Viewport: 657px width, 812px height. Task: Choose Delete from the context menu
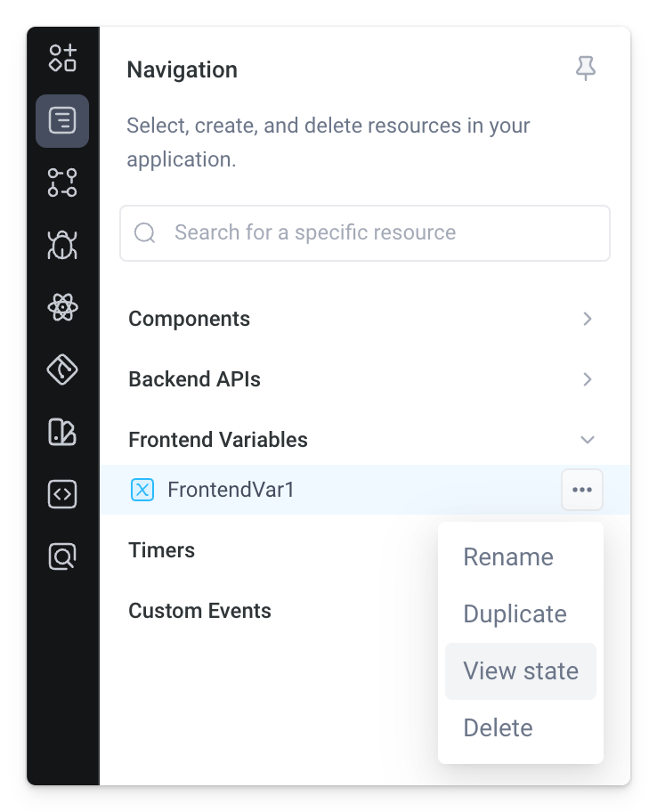pyautogui.click(x=498, y=728)
